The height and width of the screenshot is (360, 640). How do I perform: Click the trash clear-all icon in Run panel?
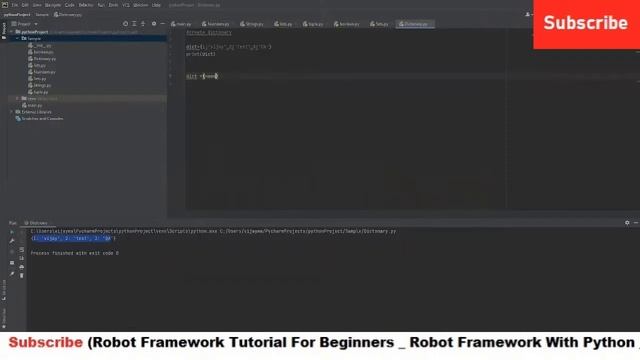click(22, 276)
